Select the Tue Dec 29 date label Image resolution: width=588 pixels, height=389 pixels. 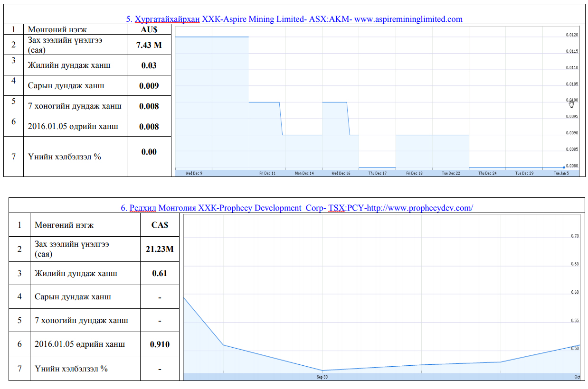click(x=524, y=174)
